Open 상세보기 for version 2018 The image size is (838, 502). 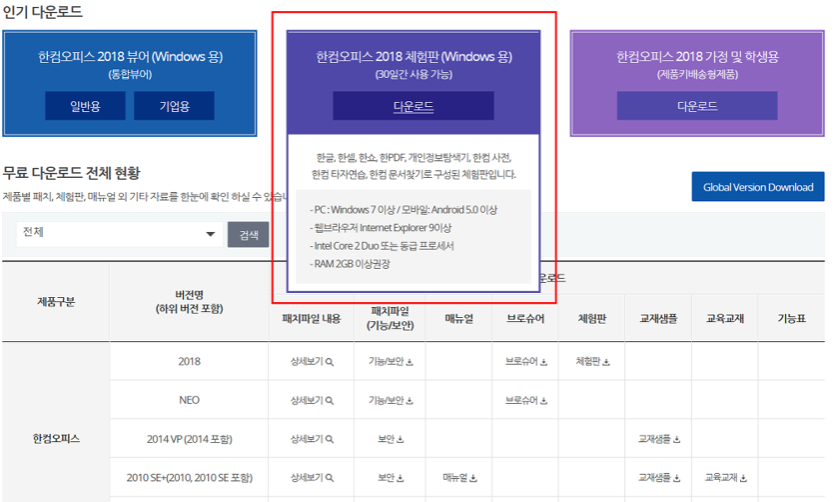[312, 361]
